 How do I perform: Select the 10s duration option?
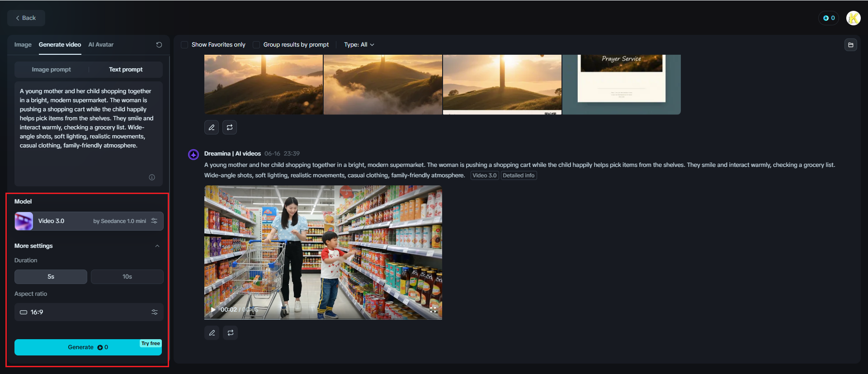click(x=127, y=277)
